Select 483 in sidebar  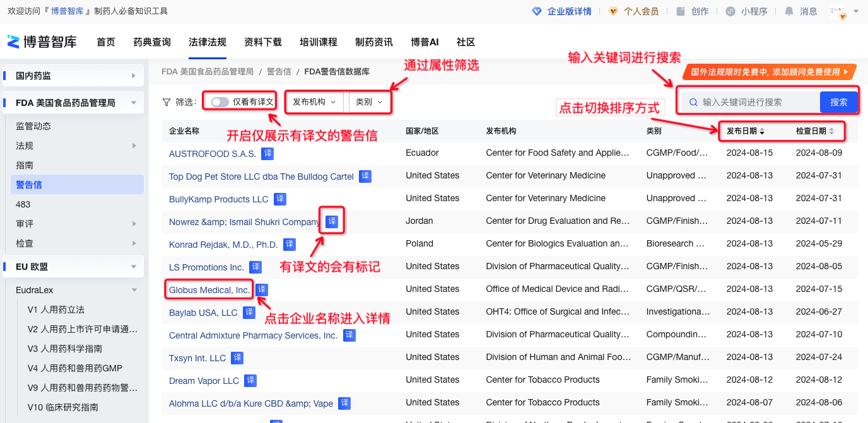[x=23, y=204]
